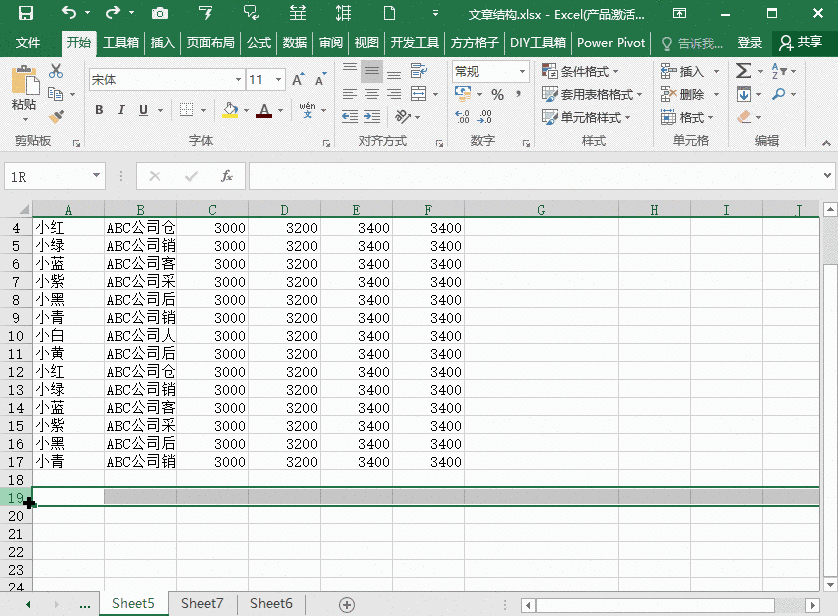Expand the font size 11 dropdown
Screen dimensions: 838x616
[278, 79]
